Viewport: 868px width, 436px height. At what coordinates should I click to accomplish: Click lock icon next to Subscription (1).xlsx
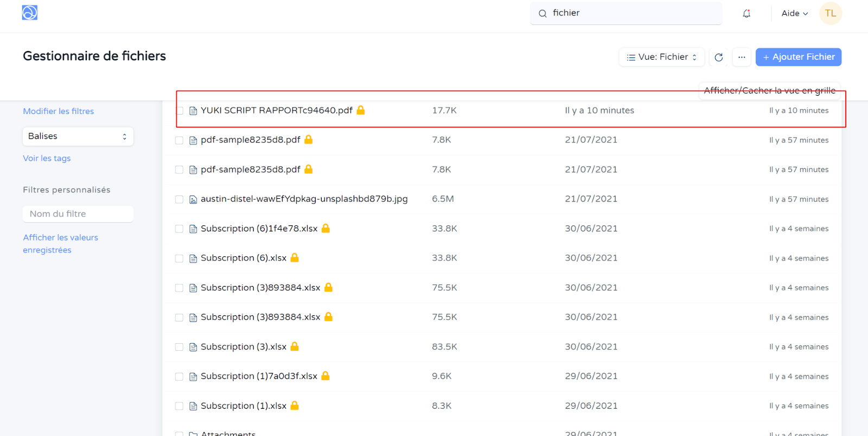pos(295,406)
